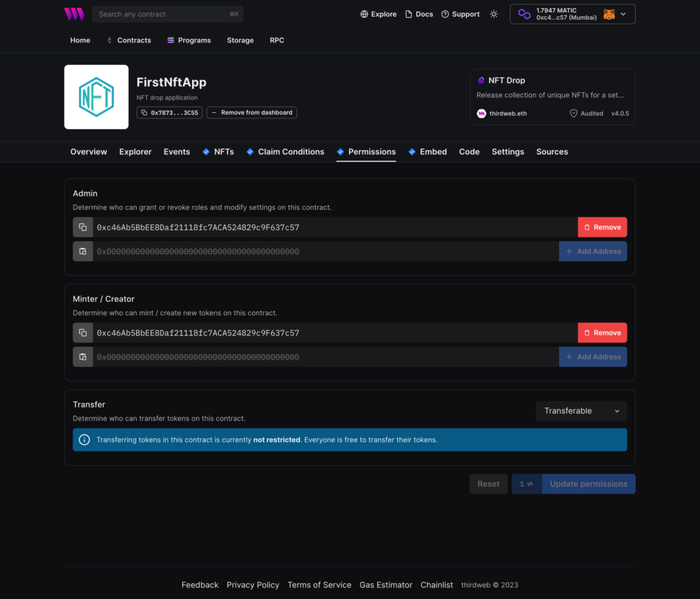
Task: Switch to the Events tab
Action: [177, 152]
